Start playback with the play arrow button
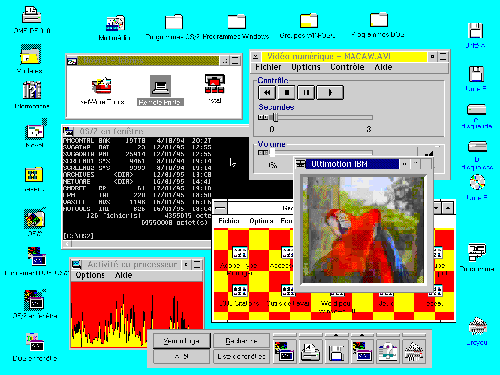The width and height of the screenshot is (500, 375). [330, 92]
